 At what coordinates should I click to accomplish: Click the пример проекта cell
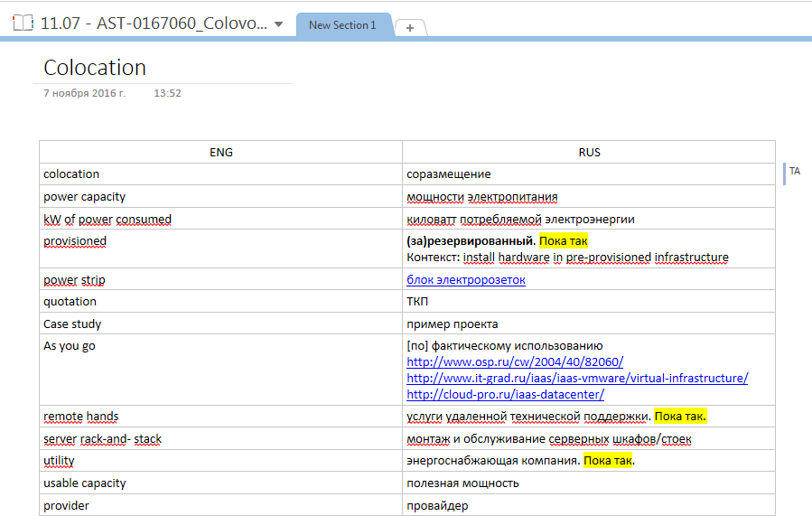pyautogui.click(x=589, y=324)
